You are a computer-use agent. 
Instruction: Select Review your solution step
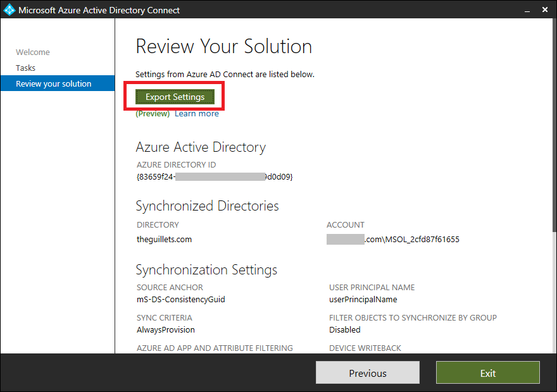point(58,83)
